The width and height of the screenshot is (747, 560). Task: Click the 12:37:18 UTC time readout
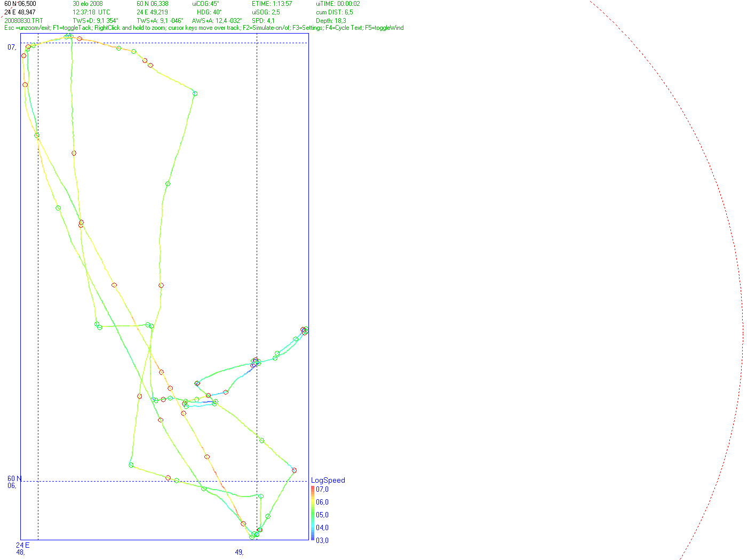click(92, 12)
